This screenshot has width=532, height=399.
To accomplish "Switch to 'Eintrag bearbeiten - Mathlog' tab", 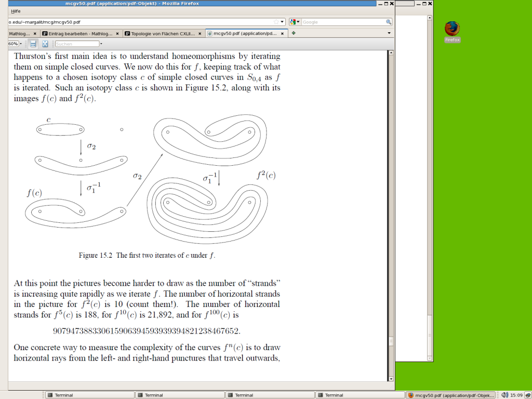I will (x=78, y=34).
